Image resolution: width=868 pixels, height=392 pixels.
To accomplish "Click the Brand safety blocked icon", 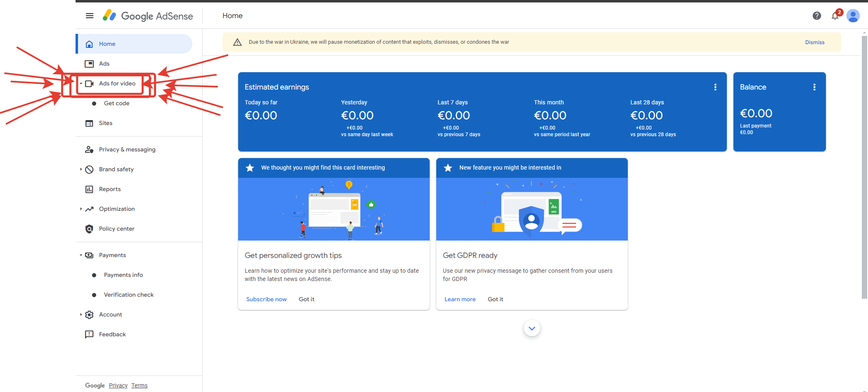I will [89, 170].
